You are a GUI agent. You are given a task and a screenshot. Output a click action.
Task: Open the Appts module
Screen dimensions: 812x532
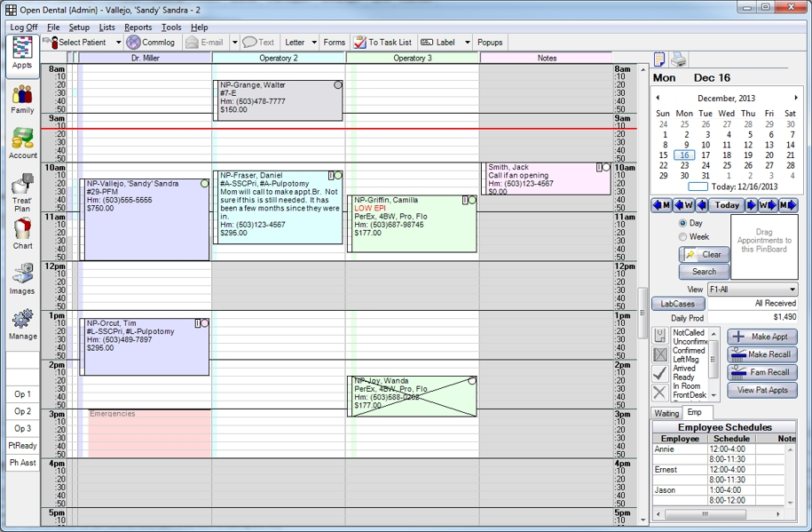22,56
